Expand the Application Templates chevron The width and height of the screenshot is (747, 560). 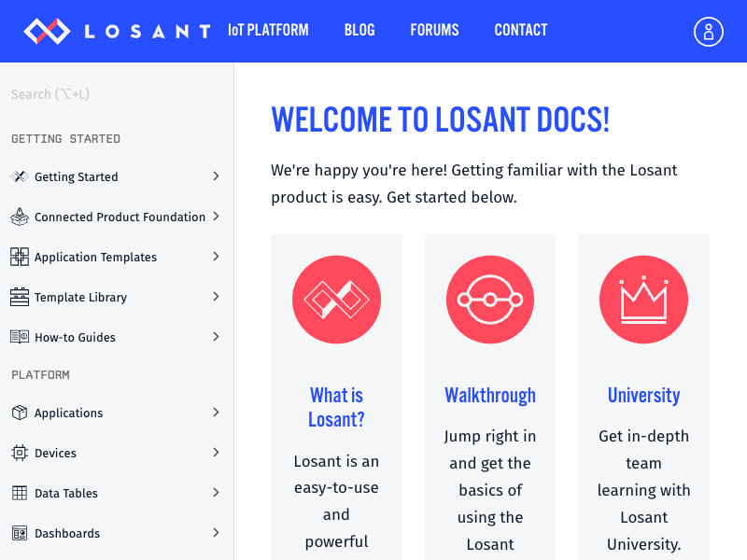tap(216, 256)
